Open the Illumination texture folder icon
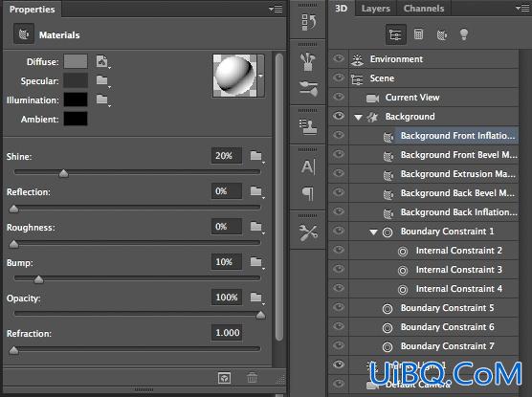 coord(102,99)
